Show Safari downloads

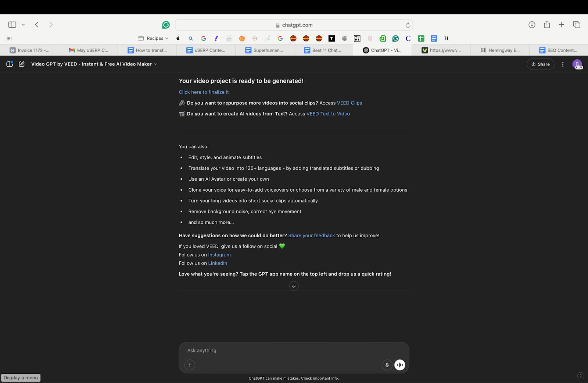click(532, 25)
